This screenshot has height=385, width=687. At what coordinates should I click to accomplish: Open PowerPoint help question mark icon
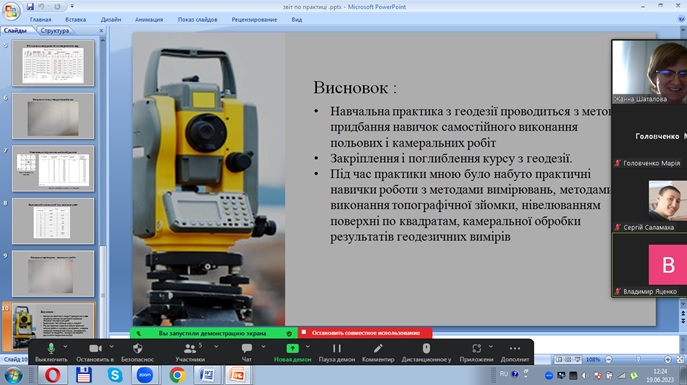pos(681,19)
